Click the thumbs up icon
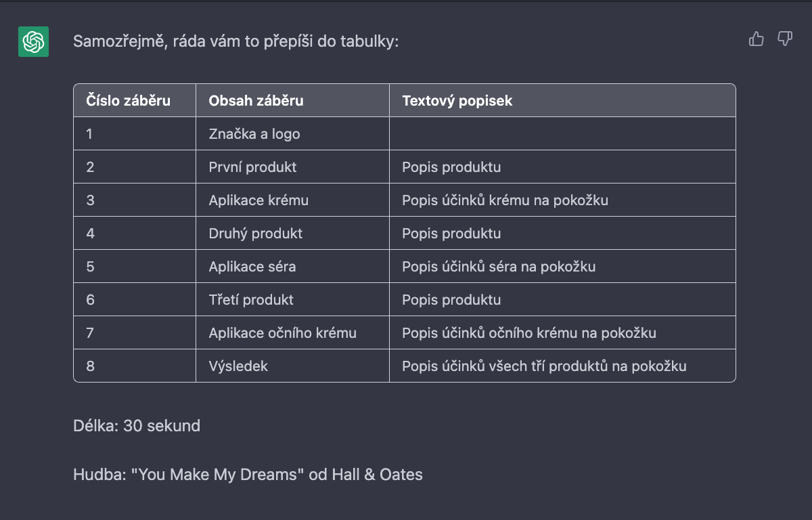Image resolution: width=812 pixels, height=520 pixels. [757, 39]
